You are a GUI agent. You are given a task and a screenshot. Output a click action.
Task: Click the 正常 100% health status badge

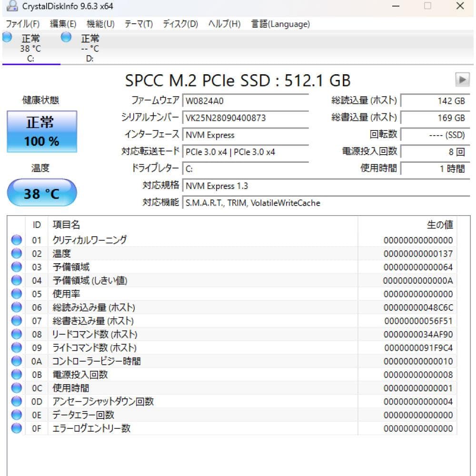coord(41,131)
